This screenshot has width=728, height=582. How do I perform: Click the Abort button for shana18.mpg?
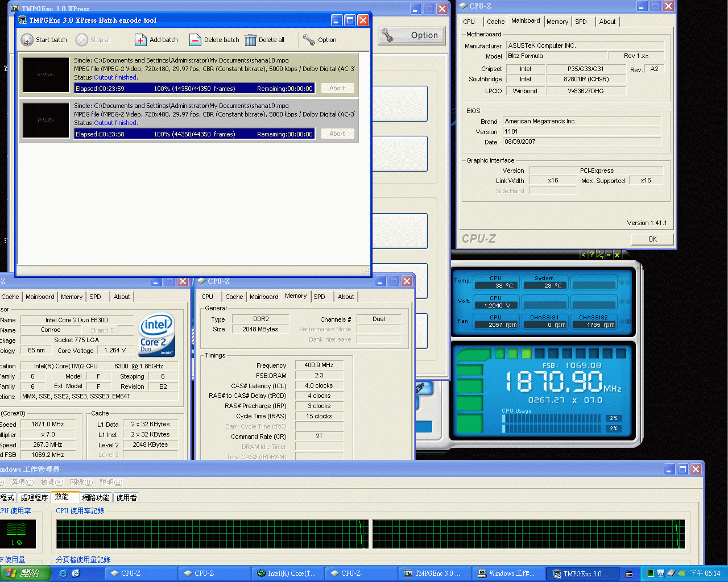337,88
